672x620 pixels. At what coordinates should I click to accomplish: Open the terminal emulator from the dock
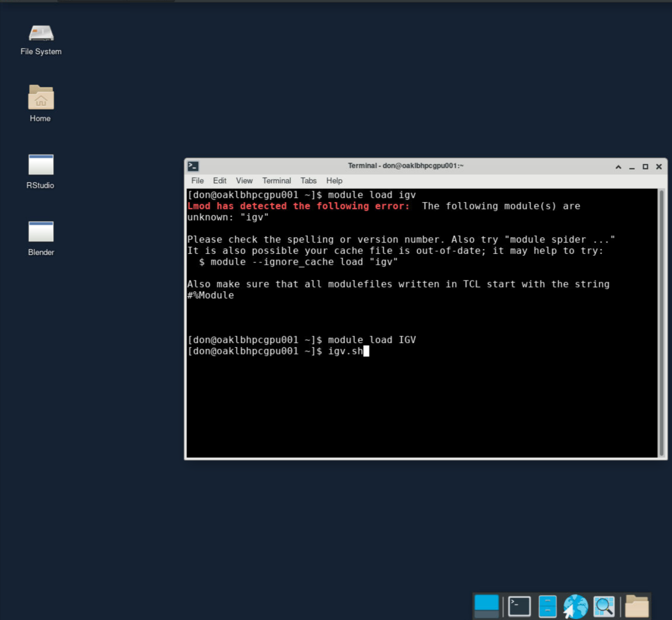click(519, 606)
